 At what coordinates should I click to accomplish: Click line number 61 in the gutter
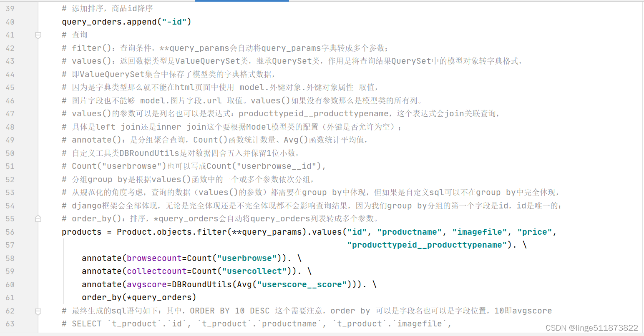[10, 297]
